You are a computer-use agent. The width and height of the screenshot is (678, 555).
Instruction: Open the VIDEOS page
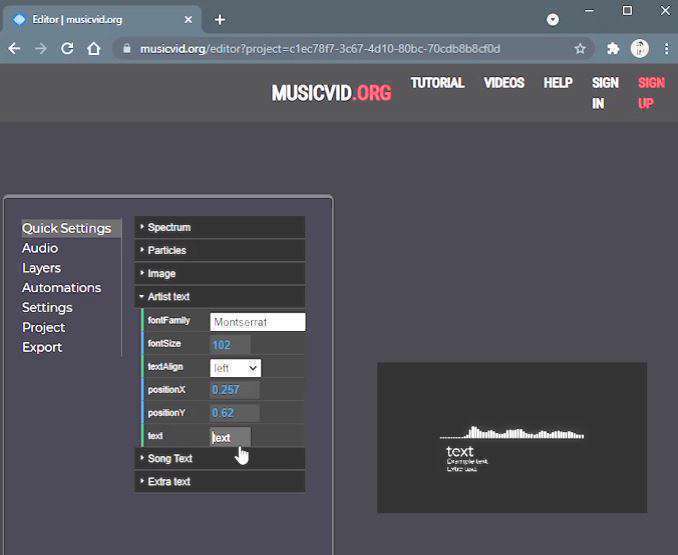click(x=504, y=83)
